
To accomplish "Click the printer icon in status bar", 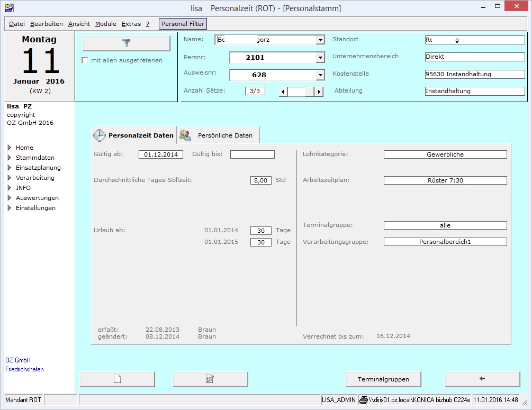I will [363, 400].
